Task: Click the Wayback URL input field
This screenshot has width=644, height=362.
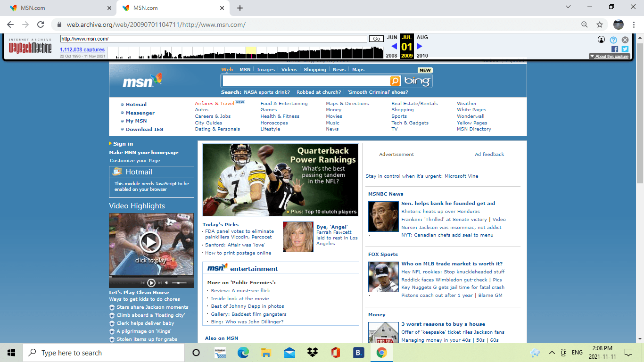Action: coord(214,39)
